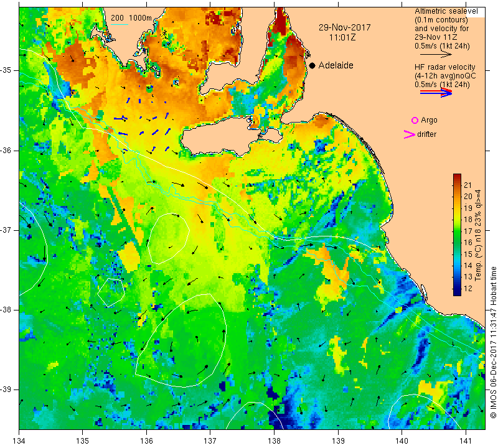The width and height of the screenshot is (498, 448).
Task: Click the '17' value on temperature colorbar
Action: (468, 231)
